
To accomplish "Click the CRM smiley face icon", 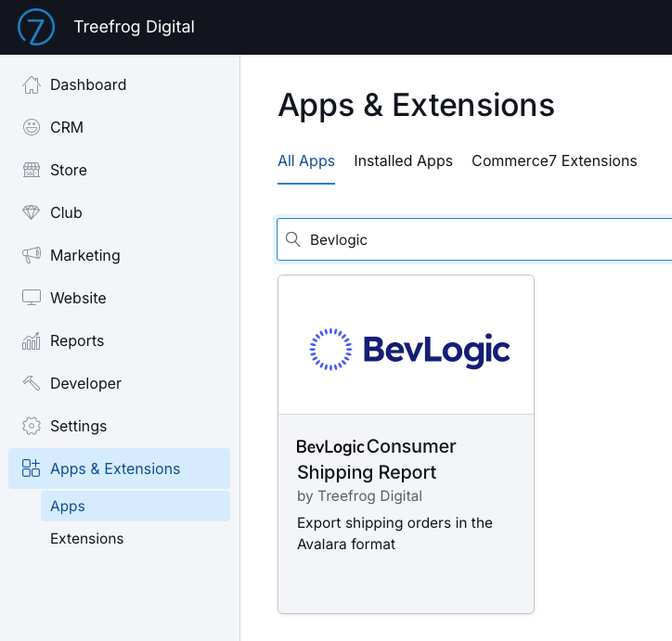I will point(32,127).
